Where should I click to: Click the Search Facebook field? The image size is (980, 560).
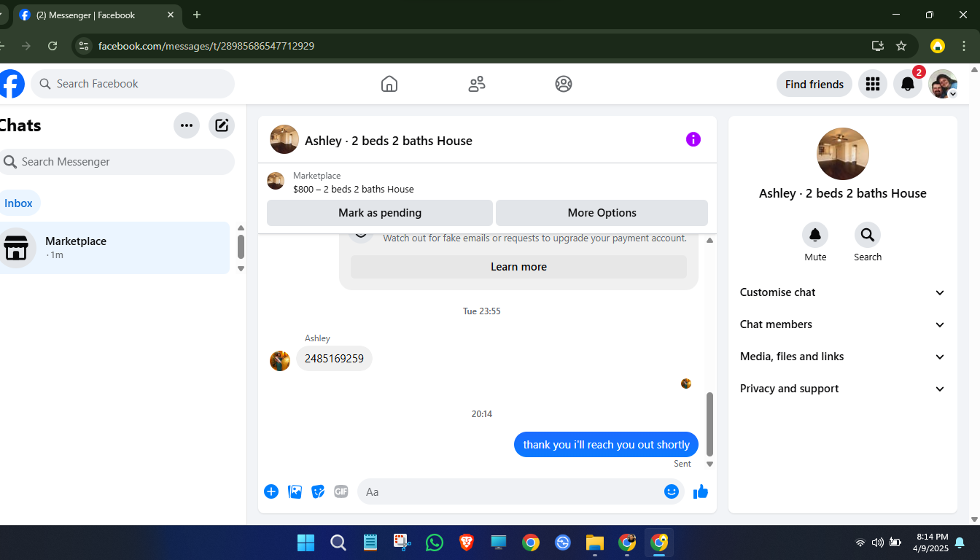click(x=133, y=84)
